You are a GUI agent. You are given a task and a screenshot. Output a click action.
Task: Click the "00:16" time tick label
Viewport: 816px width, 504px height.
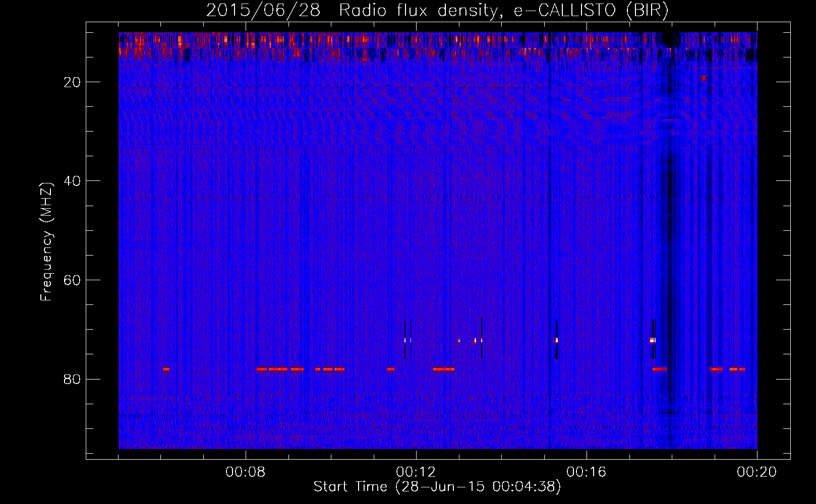[x=587, y=472]
